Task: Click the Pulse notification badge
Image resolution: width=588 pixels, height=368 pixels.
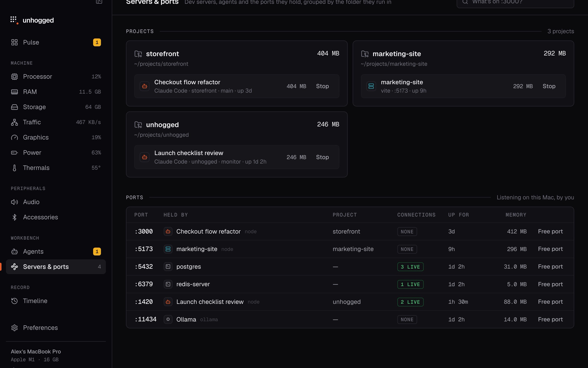Action: tap(97, 42)
